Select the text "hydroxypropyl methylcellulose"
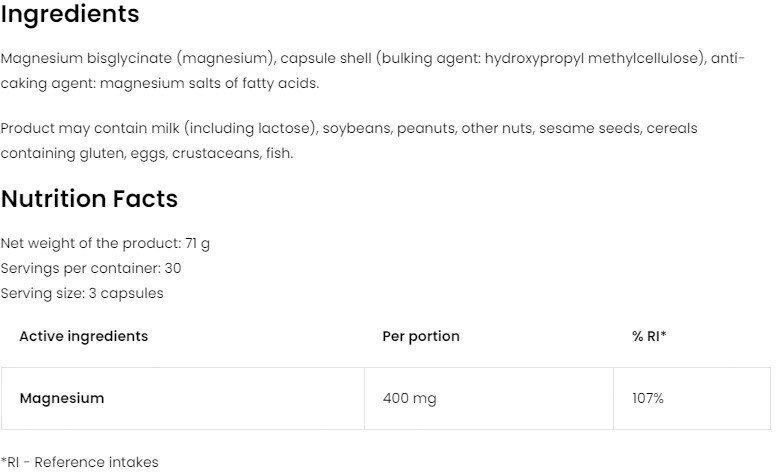 click(596, 59)
